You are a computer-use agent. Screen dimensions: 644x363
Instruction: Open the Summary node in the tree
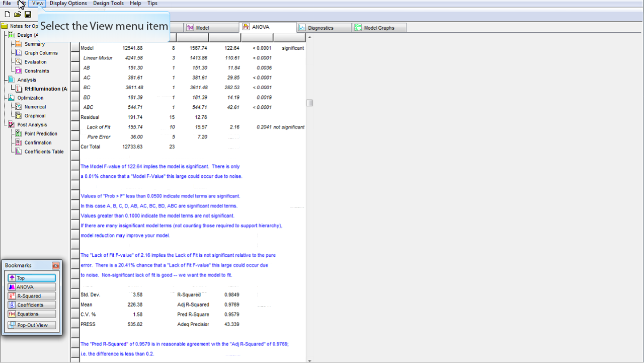tap(34, 44)
